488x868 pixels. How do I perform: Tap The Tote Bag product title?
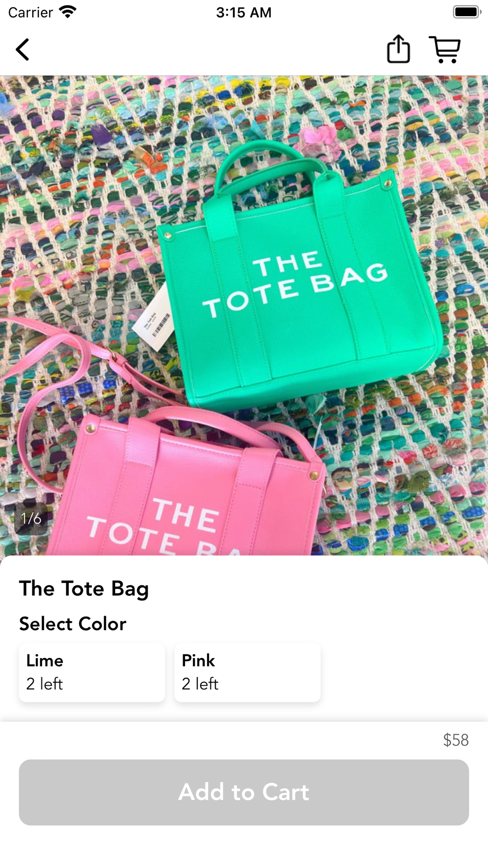click(x=84, y=589)
